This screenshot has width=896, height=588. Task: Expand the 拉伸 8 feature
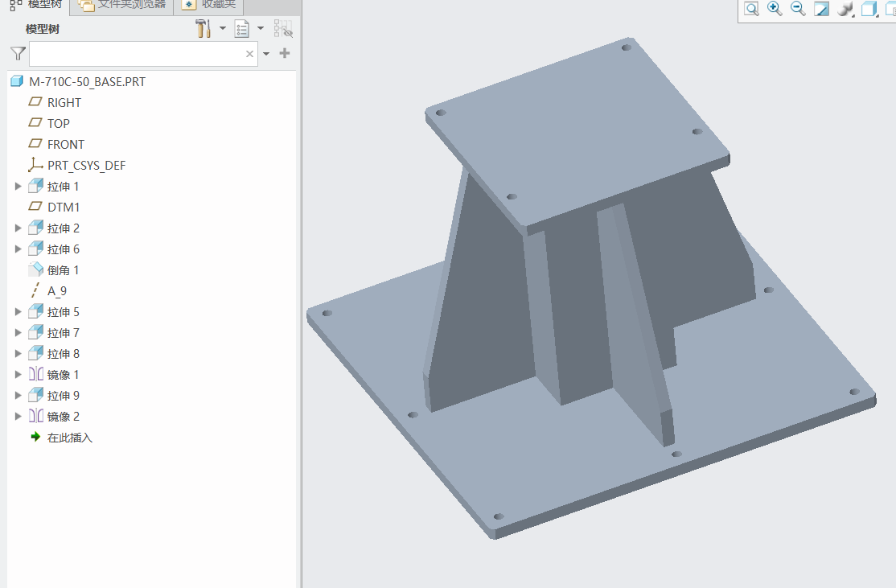coord(18,354)
